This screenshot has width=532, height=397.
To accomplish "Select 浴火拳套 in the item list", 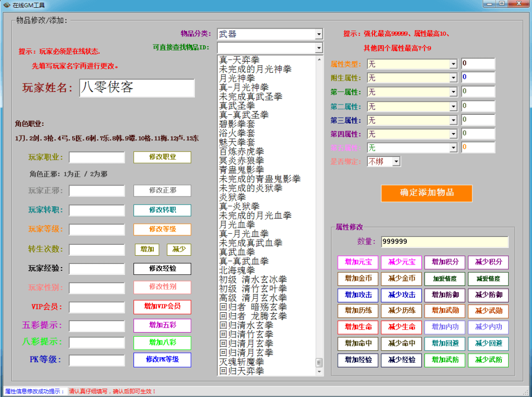I will pyautogui.click(x=237, y=133).
